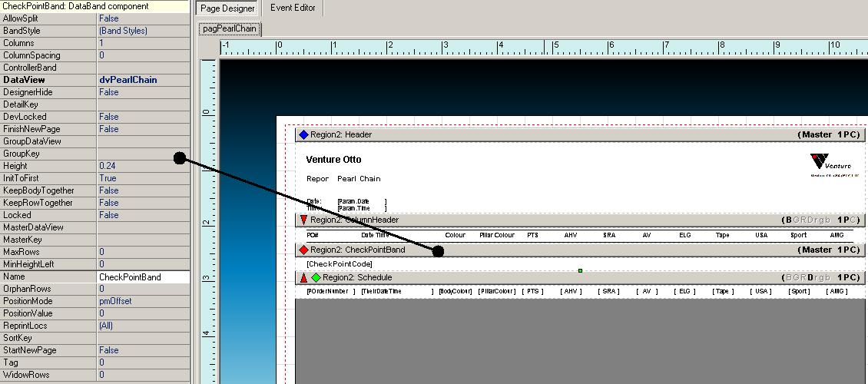Image resolution: width=868 pixels, height=384 pixels.
Task: Click the green diamond icon on Schedule band
Action: [316, 277]
